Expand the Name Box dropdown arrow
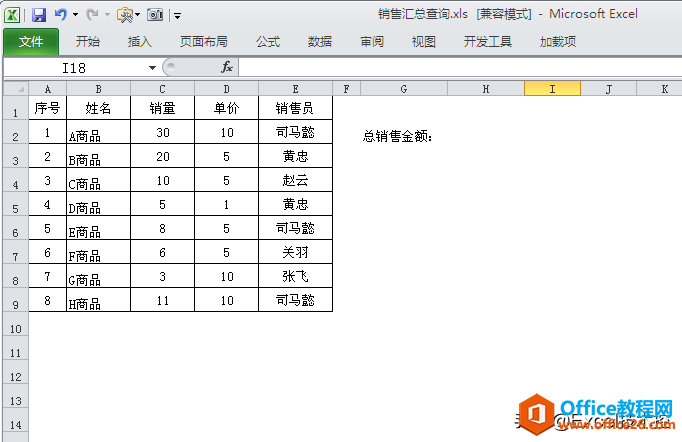682x442 pixels. (152, 68)
